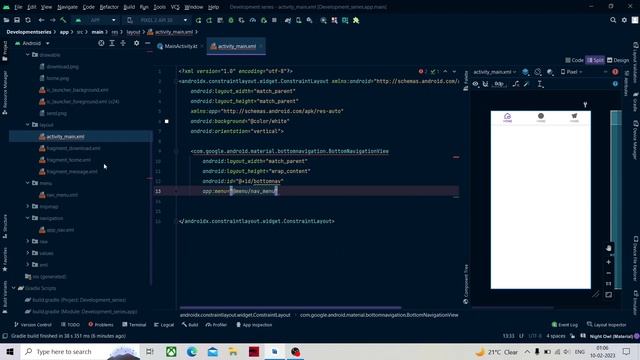Toggle View Options eye icon in design toolbar
640x360 pixels.
[x=476, y=84]
